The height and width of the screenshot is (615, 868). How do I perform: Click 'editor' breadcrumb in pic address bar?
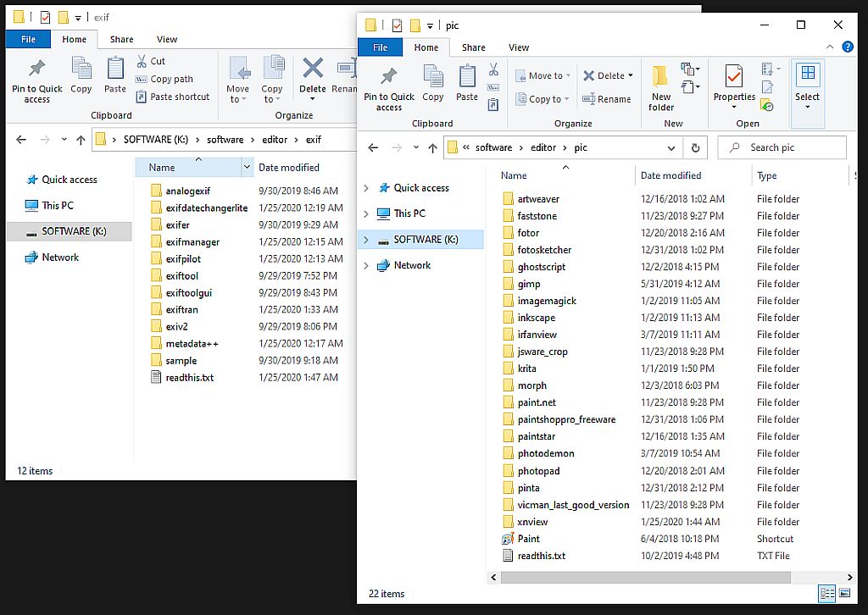[543, 147]
